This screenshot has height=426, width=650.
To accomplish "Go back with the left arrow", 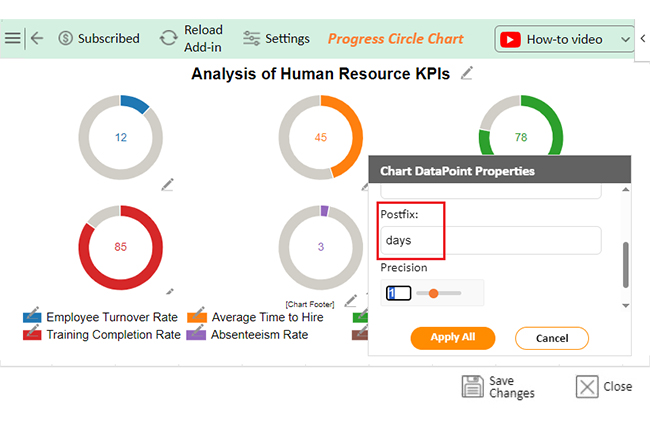I will [x=37, y=39].
